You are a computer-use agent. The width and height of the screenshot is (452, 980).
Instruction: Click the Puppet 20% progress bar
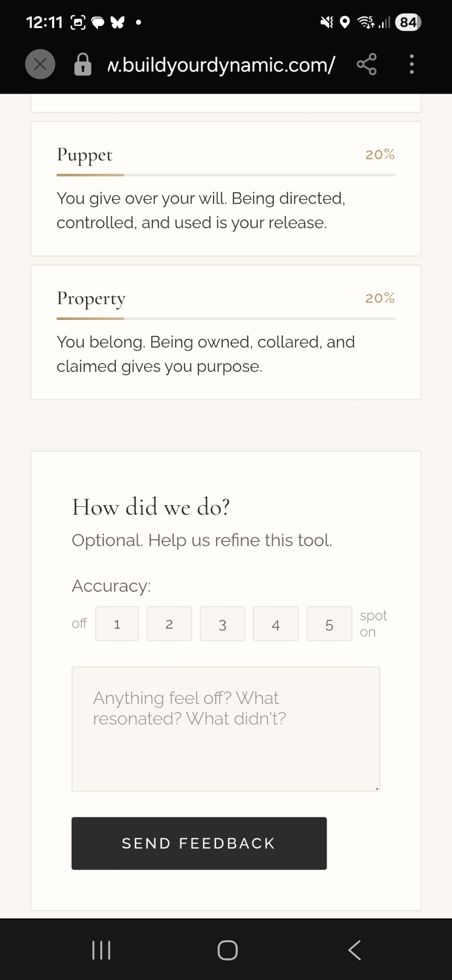click(226, 175)
